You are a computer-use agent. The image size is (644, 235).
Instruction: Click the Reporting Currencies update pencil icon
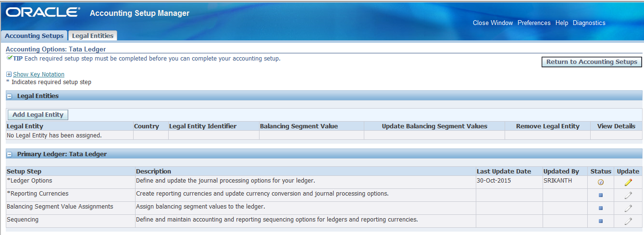628,195
